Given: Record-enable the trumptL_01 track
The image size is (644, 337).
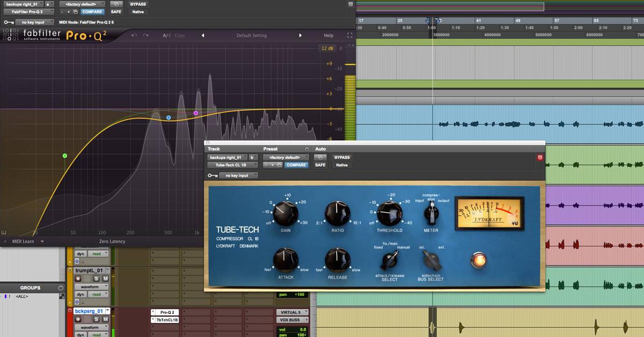Looking at the screenshot, I should (x=78, y=279).
